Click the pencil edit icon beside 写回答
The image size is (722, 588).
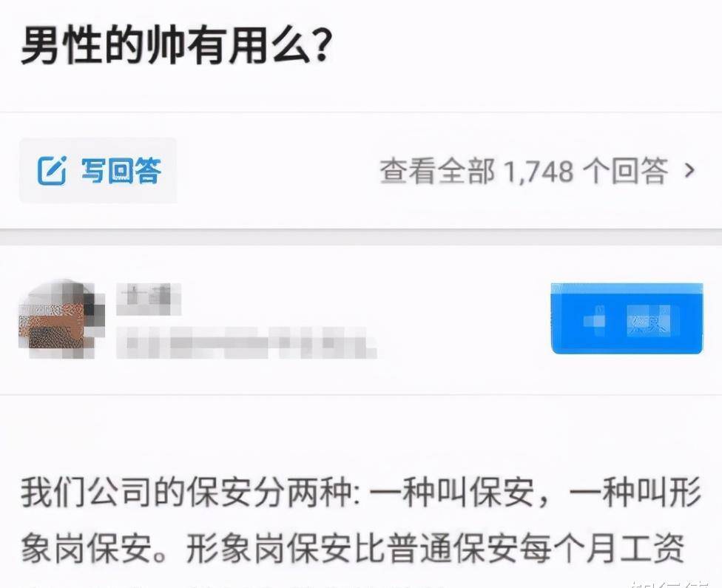click(x=51, y=170)
